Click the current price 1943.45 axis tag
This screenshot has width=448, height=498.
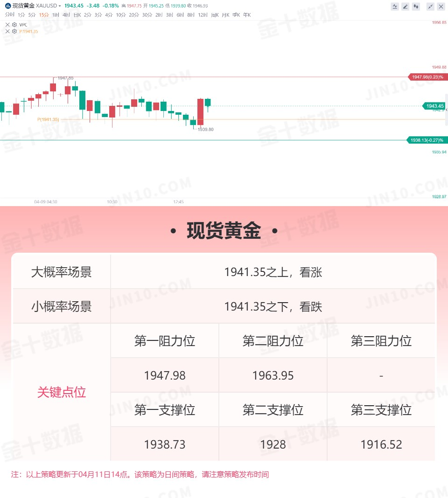(x=434, y=106)
